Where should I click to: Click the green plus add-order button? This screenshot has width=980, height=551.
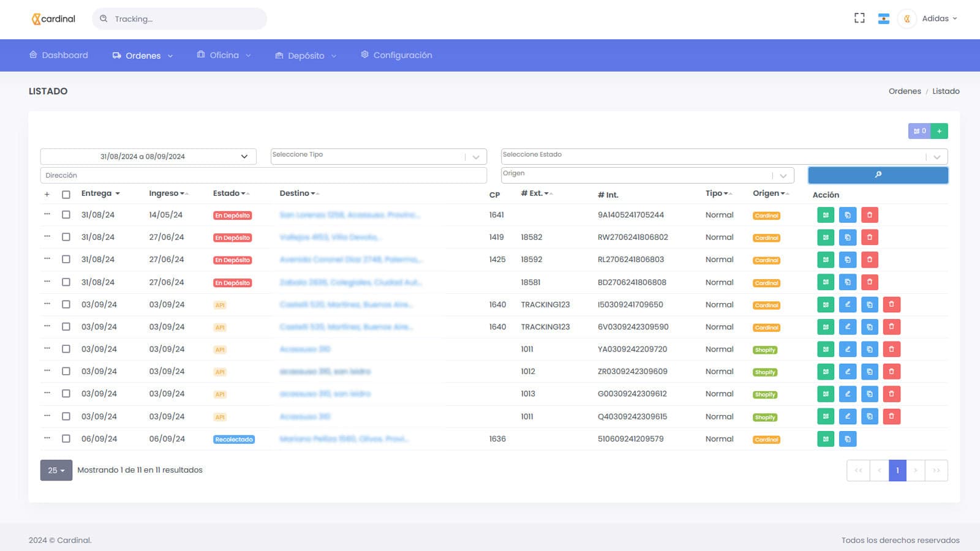click(x=939, y=131)
